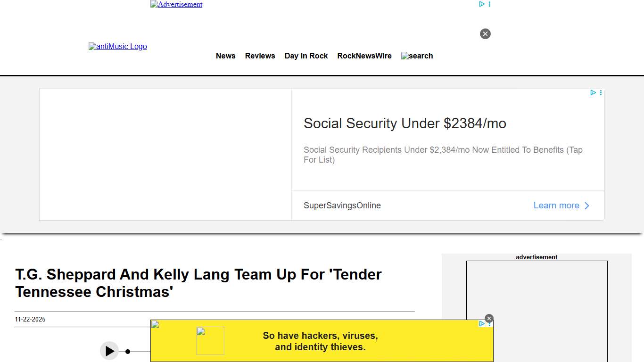The image size is (644, 362).
Task: Open the Reviews menu item
Action: (x=260, y=56)
